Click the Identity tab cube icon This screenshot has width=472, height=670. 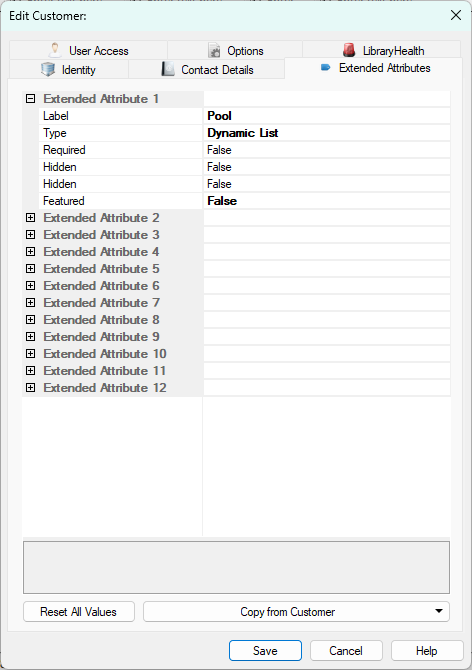(48, 69)
